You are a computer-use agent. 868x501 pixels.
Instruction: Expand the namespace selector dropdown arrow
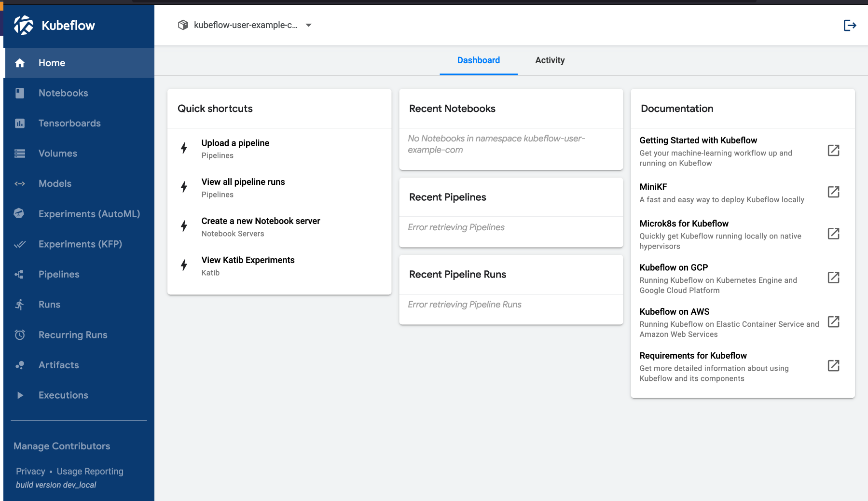click(x=309, y=25)
